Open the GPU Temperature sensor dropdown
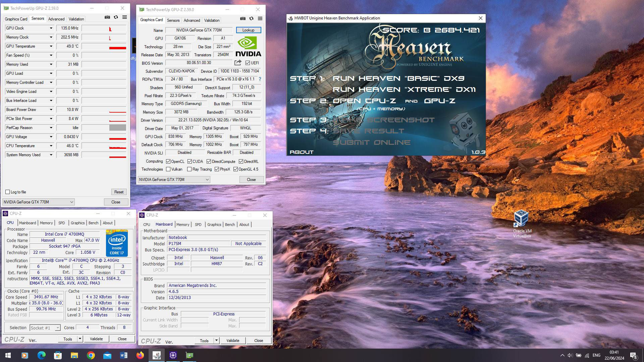The height and width of the screenshot is (362, 644). click(51, 46)
